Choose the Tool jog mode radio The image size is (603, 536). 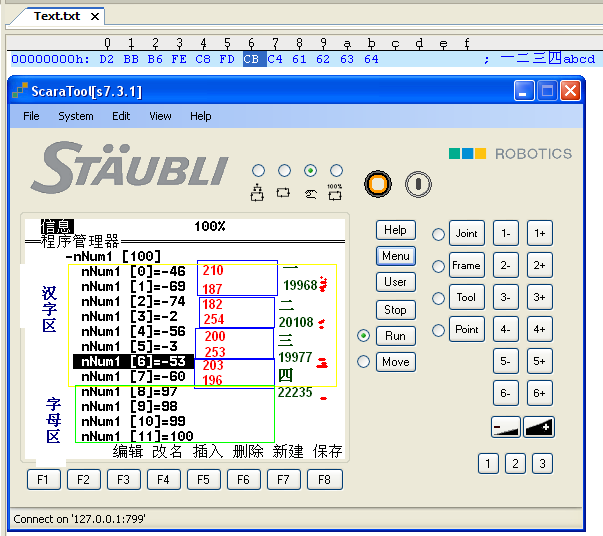click(438, 298)
